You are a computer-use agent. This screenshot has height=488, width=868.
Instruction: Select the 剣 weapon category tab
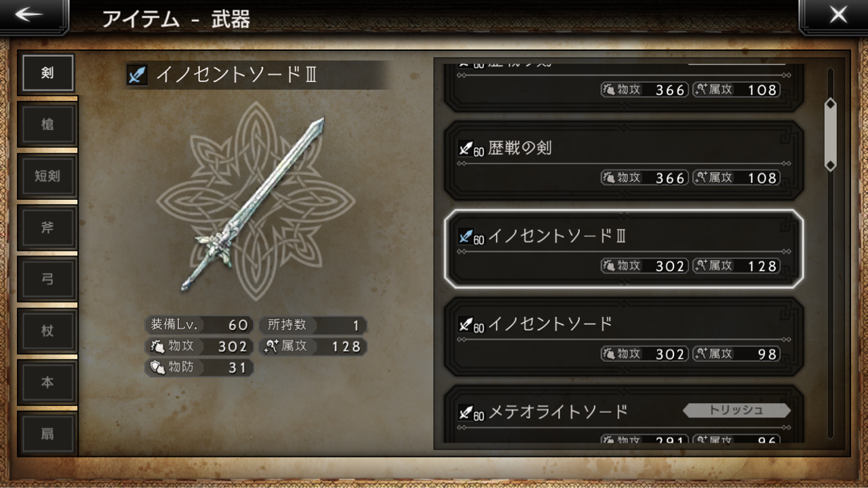47,73
